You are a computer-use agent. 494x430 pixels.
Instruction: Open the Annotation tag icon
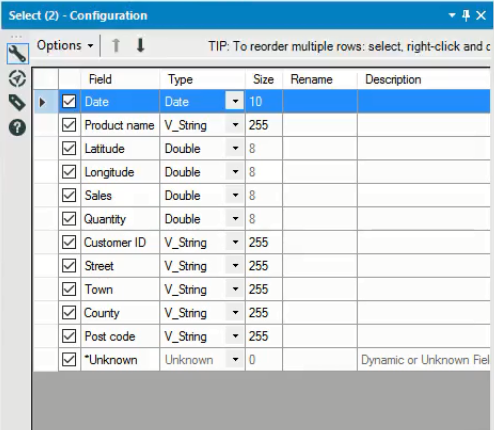[x=17, y=103]
